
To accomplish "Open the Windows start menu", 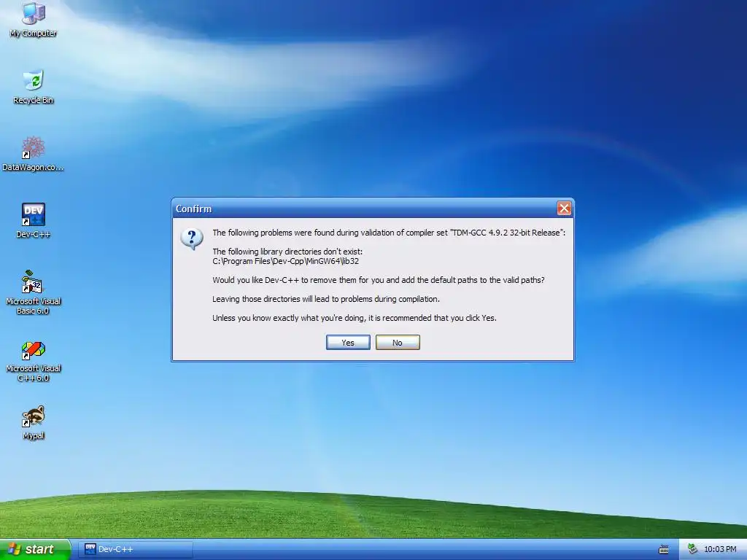I will click(35, 549).
